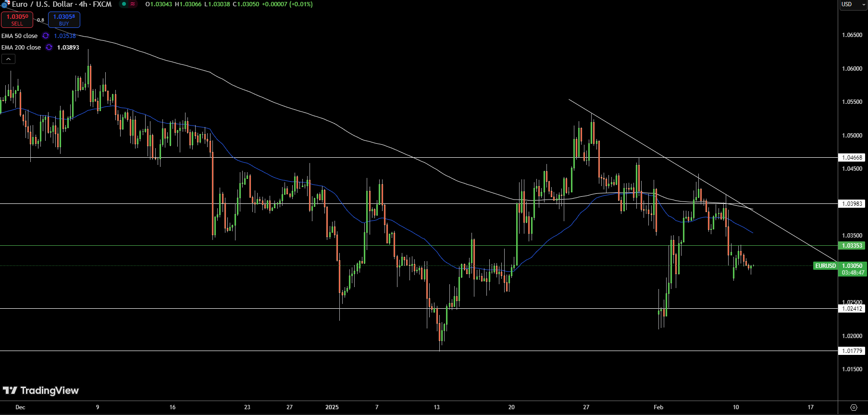868x415 pixels.
Task: Click the price label 1.01779
Action: click(852, 351)
